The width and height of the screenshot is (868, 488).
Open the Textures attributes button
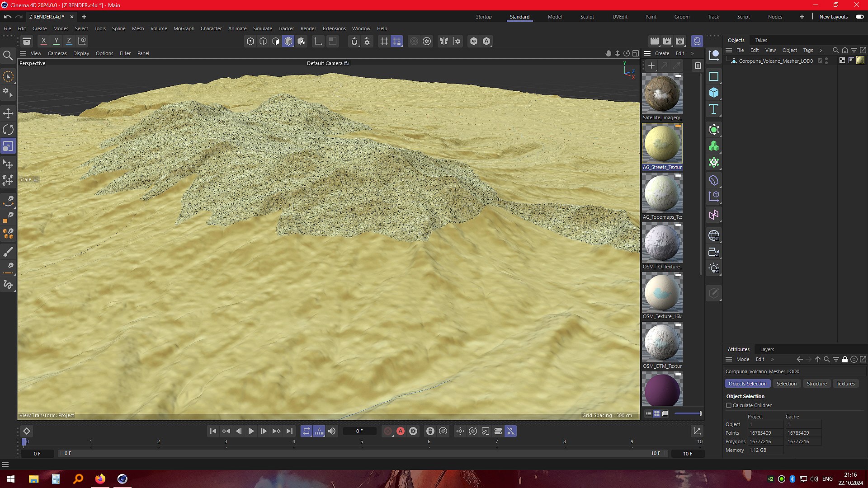point(845,384)
